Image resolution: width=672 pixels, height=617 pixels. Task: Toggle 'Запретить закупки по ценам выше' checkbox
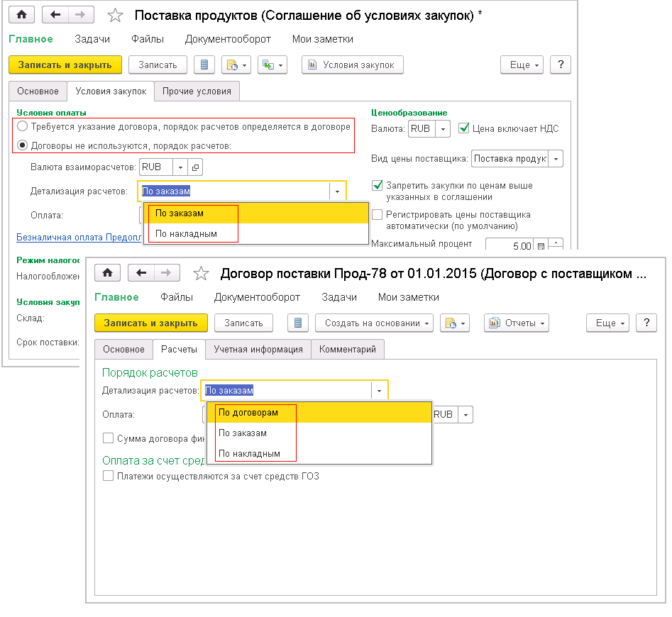pos(378,185)
